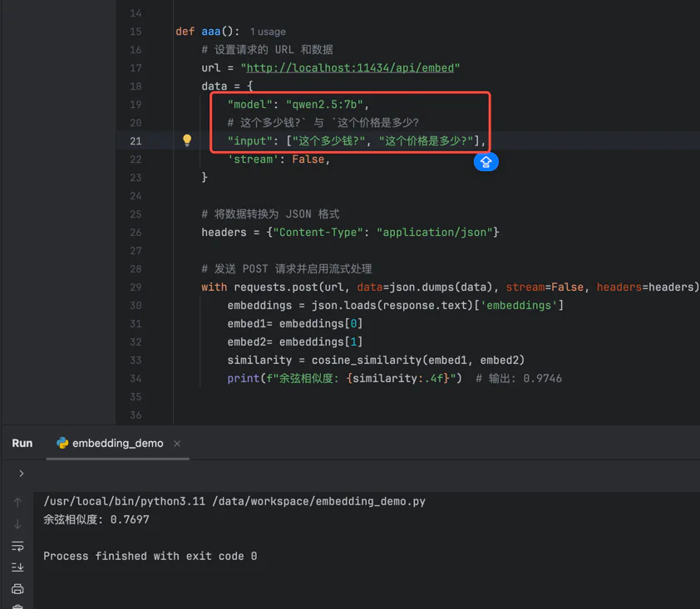
Task: Toggle soft-wrap in Run console
Action: pyautogui.click(x=17, y=546)
